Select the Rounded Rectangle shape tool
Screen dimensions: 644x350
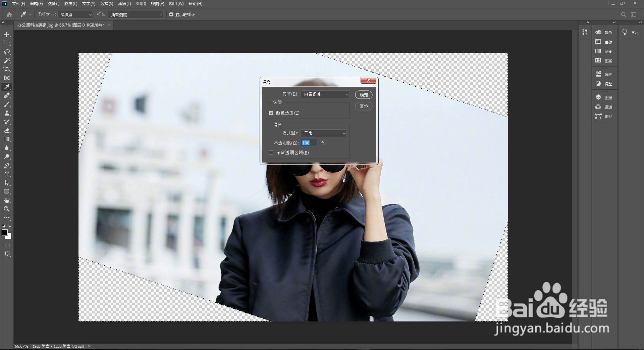[x=7, y=192]
